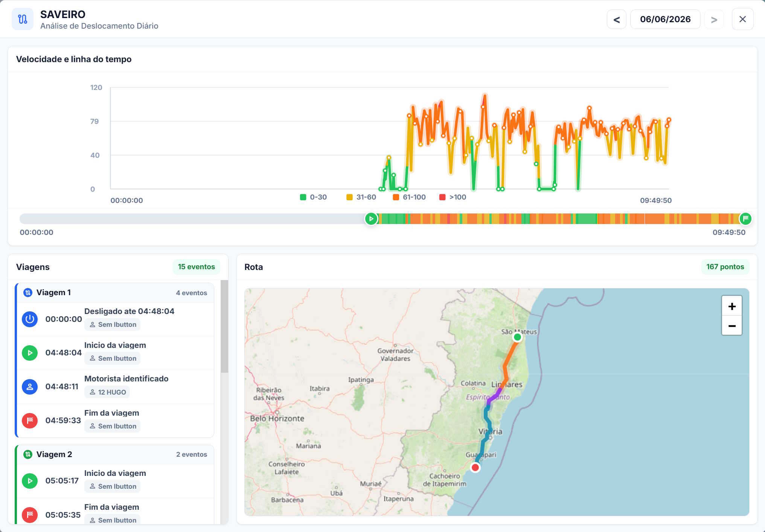This screenshot has height=532, width=765.
Task: Click the play icon at 04:48:04
Action: 30,353
